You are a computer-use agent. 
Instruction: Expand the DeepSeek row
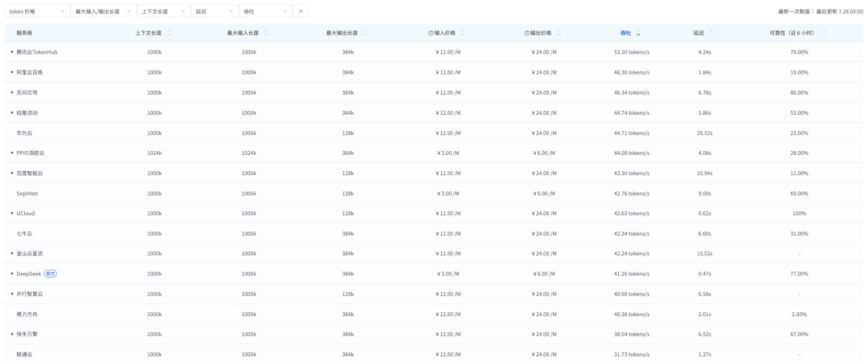pos(12,274)
